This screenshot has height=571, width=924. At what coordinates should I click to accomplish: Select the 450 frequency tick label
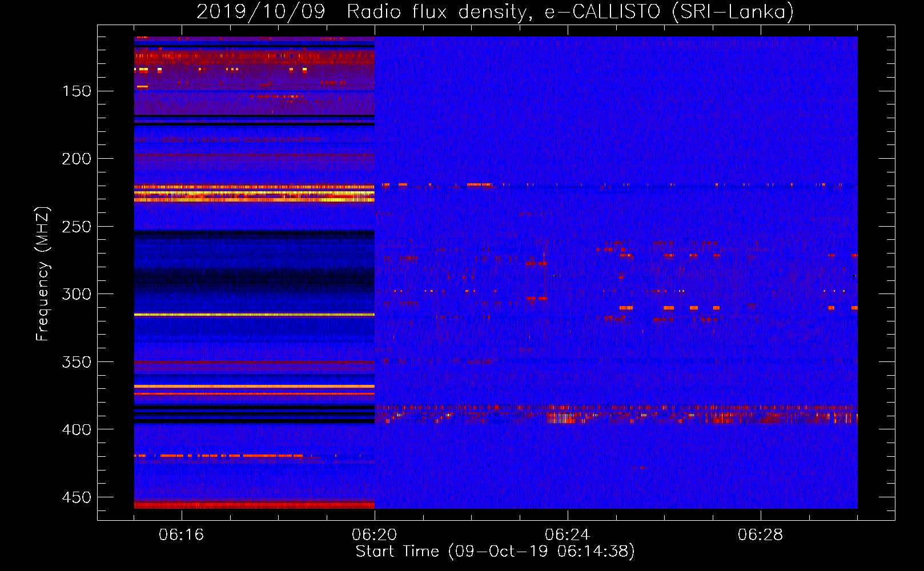pos(77,497)
